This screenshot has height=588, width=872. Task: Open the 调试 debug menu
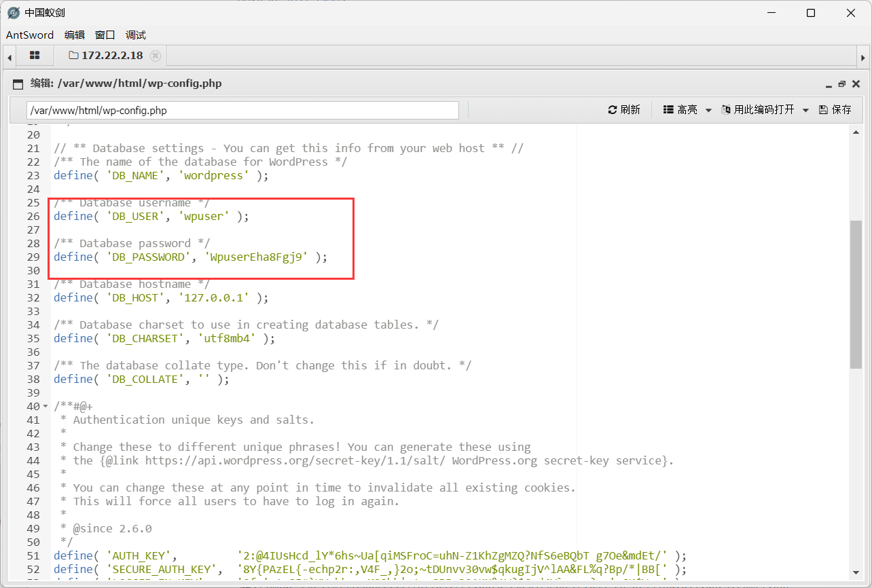pos(136,35)
